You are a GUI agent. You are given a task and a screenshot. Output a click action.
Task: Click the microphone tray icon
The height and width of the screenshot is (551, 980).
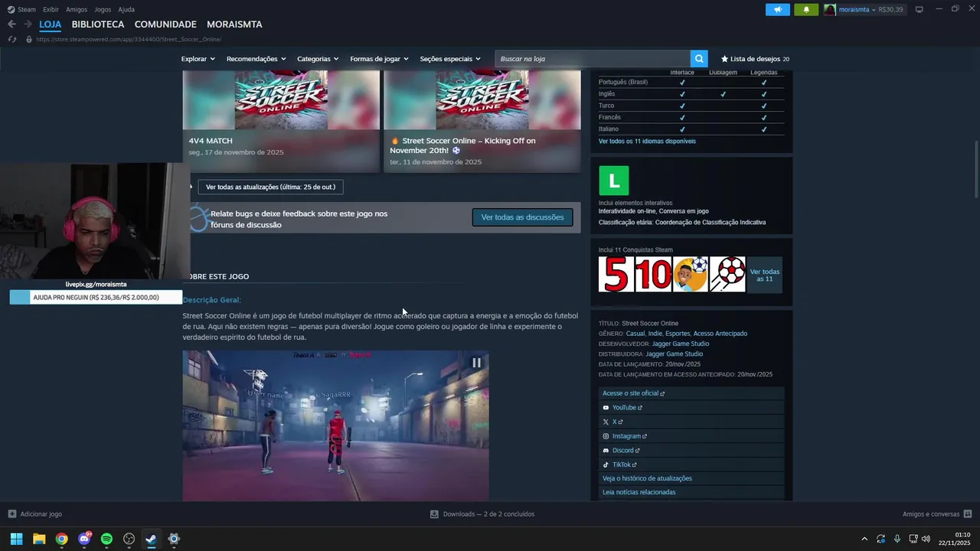897,539
